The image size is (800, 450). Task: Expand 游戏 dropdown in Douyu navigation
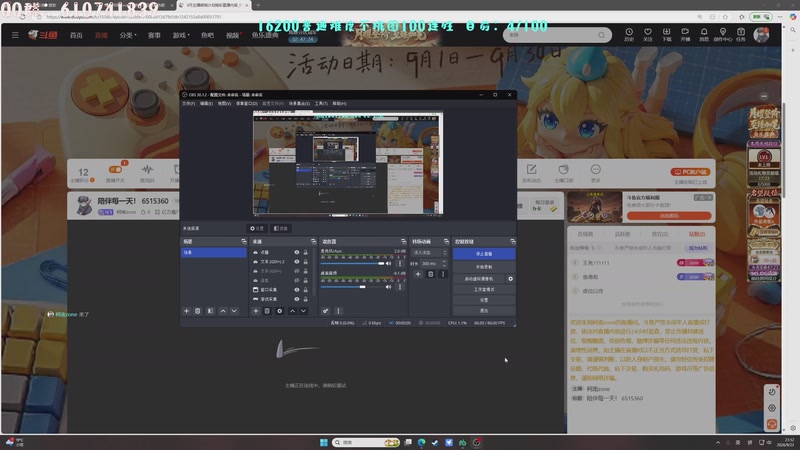coord(181,35)
